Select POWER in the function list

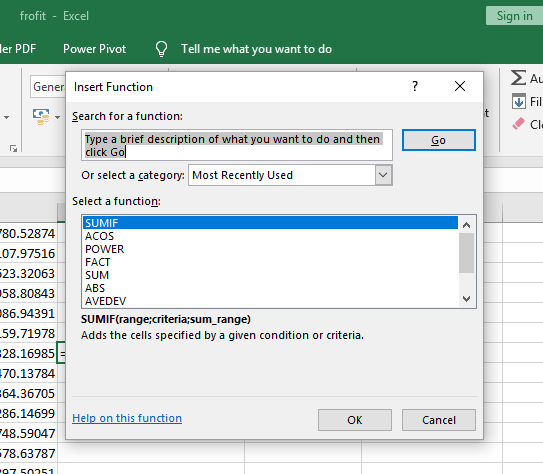click(270, 249)
